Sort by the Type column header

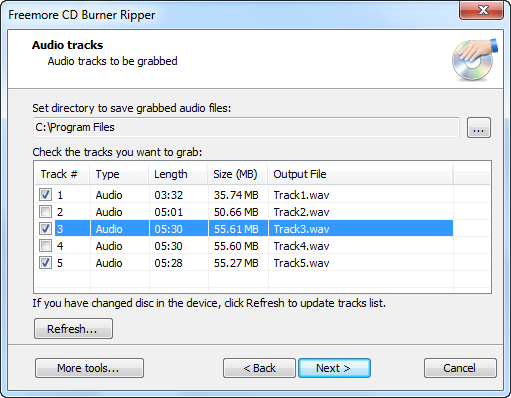[119, 174]
